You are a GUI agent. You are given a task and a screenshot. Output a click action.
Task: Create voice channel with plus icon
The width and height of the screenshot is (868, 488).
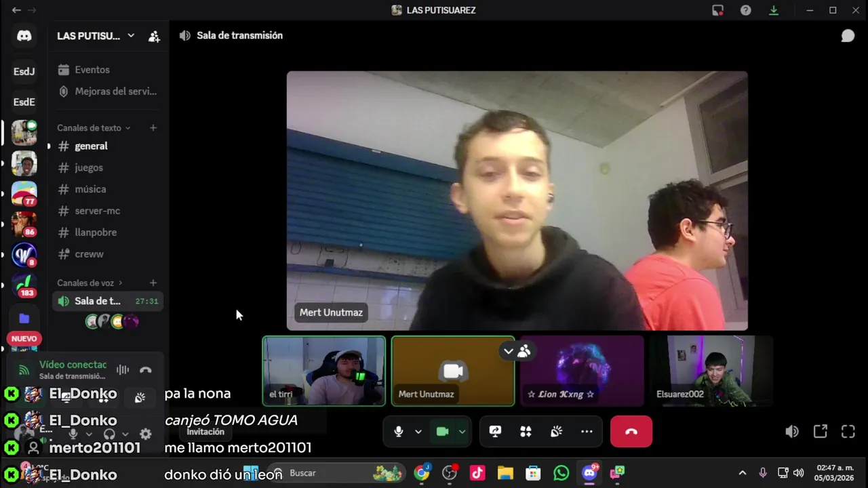pos(153,283)
